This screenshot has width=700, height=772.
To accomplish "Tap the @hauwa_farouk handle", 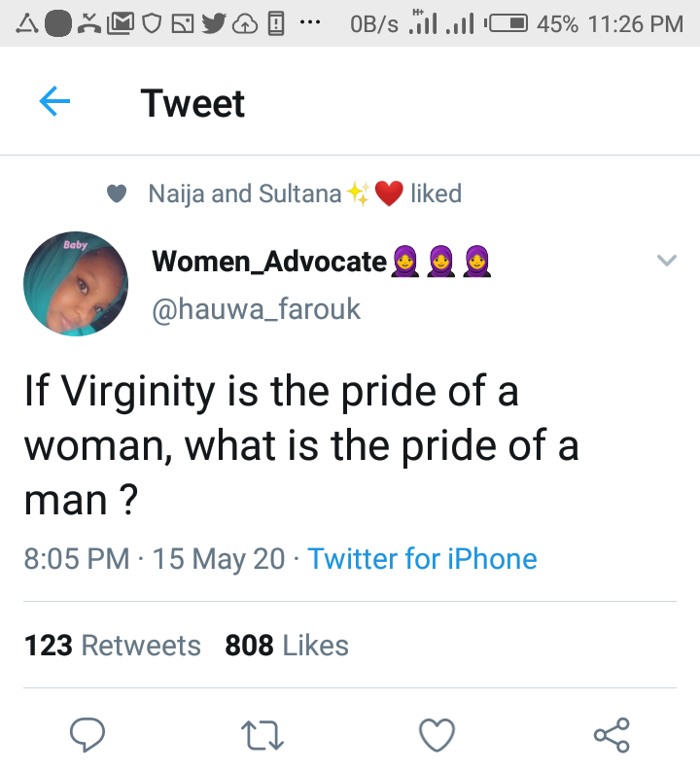I will click(x=257, y=309).
